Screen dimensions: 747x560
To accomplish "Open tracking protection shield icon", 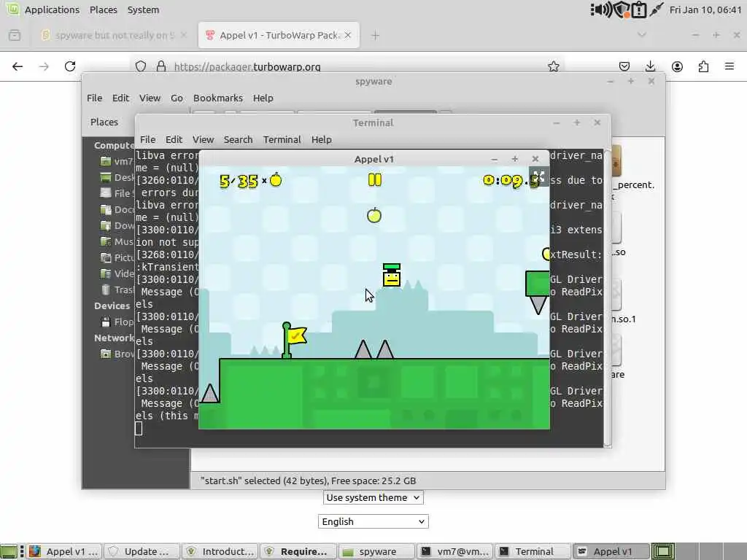I will coord(141,66).
